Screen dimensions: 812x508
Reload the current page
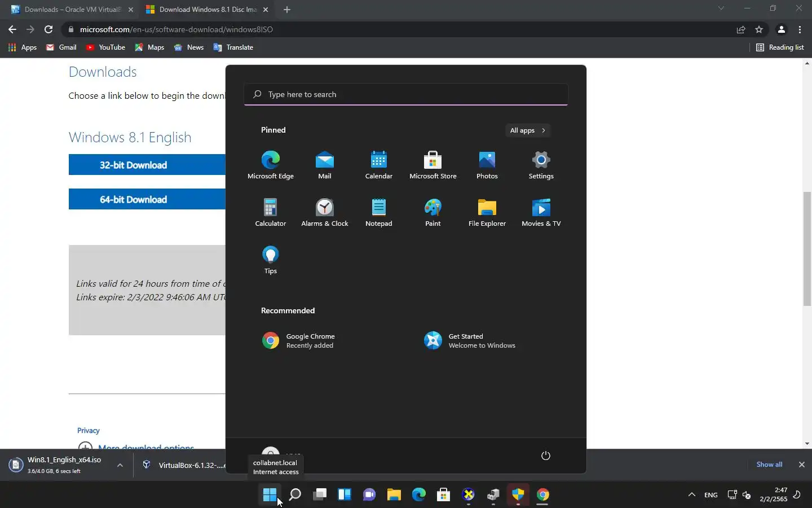[48, 29]
